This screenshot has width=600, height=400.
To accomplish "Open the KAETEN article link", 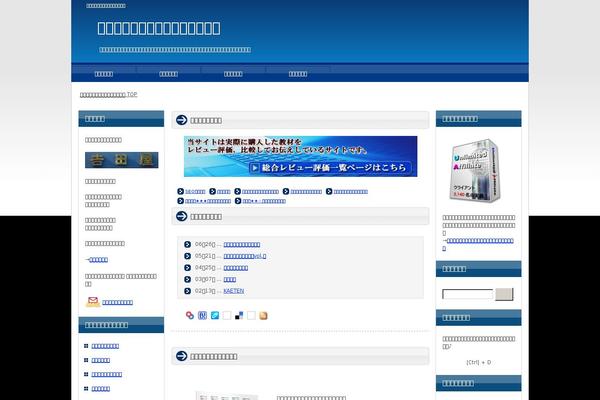I will pyautogui.click(x=234, y=291).
